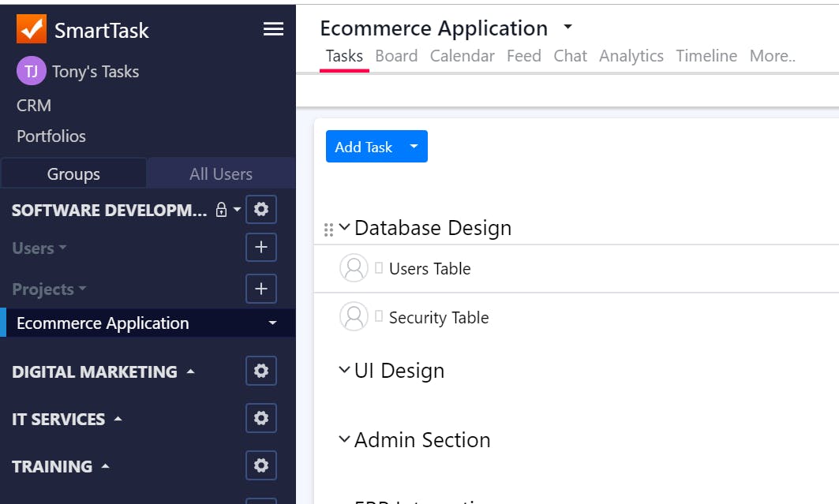Collapse the Database Design section

[344, 228]
